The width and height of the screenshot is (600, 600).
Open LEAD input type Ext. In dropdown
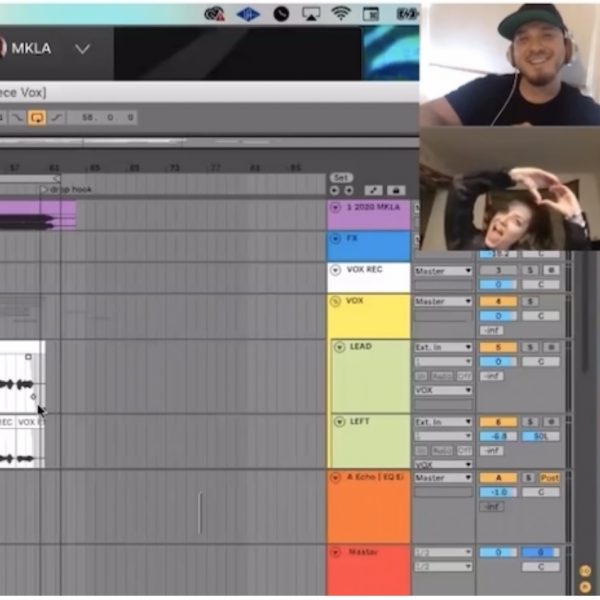click(443, 347)
